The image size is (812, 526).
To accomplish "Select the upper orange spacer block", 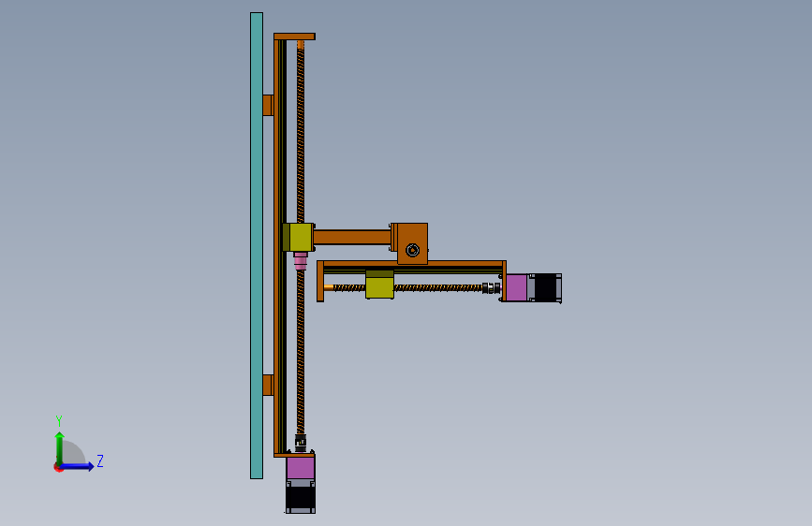I will [x=268, y=105].
